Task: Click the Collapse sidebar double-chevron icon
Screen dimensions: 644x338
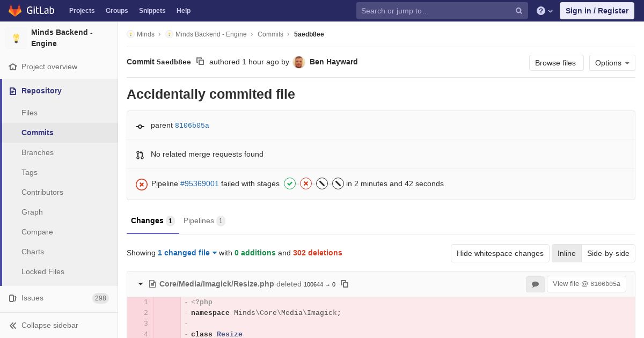Action: 13,326
